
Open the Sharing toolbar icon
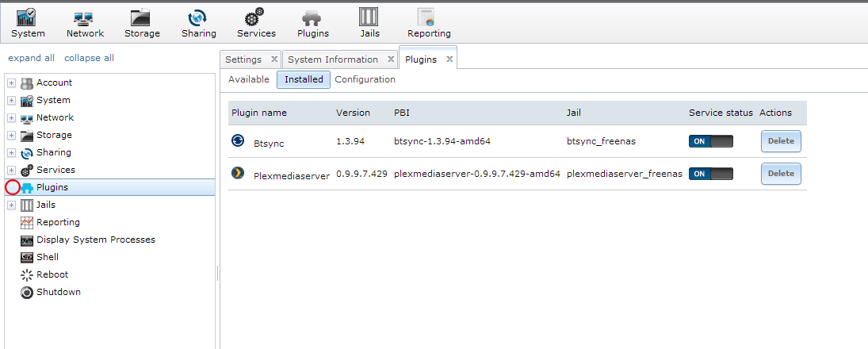198,17
